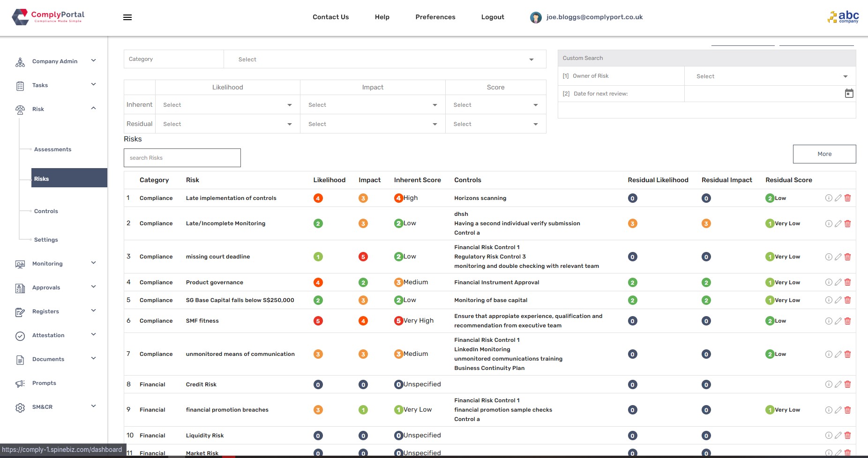Delete the Credit Risk row

coord(847,384)
